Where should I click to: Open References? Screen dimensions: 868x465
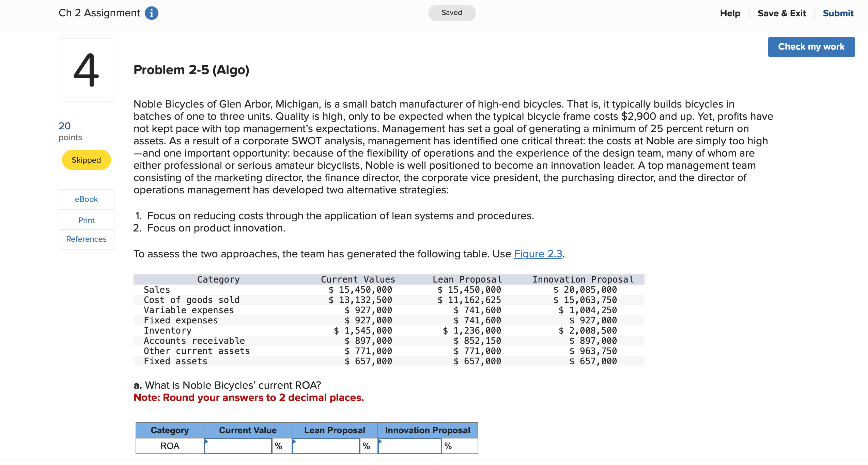[86, 239]
